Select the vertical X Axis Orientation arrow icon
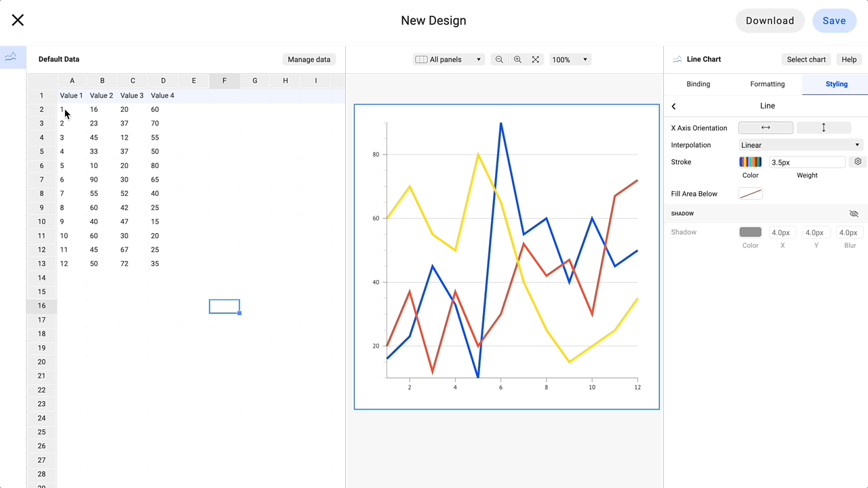The width and height of the screenshot is (868, 488). click(x=823, y=127)
